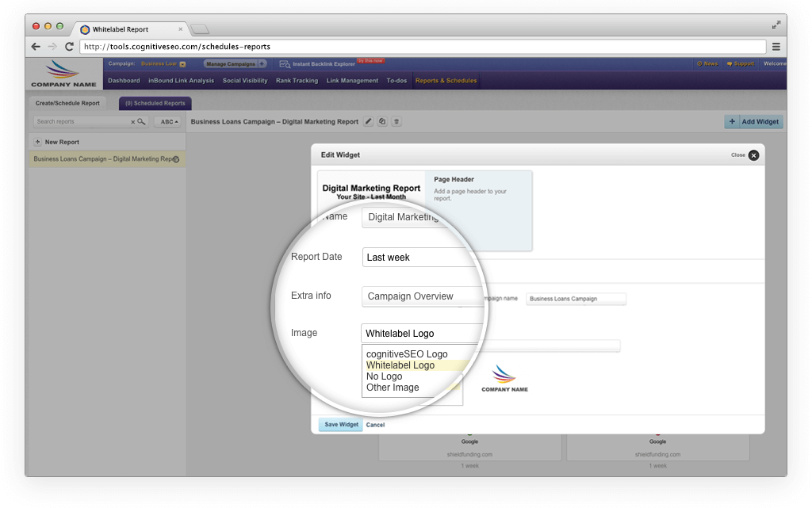Click the Cancel link in dialog
This screenshot has width=812, height=508.
coord(375,425)
